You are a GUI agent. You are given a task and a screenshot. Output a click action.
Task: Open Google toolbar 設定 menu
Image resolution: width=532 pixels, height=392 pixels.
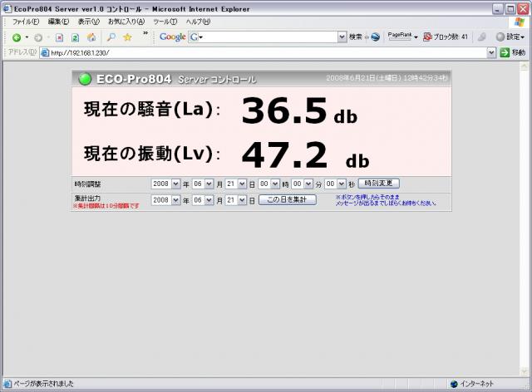[x=510, y=37]
